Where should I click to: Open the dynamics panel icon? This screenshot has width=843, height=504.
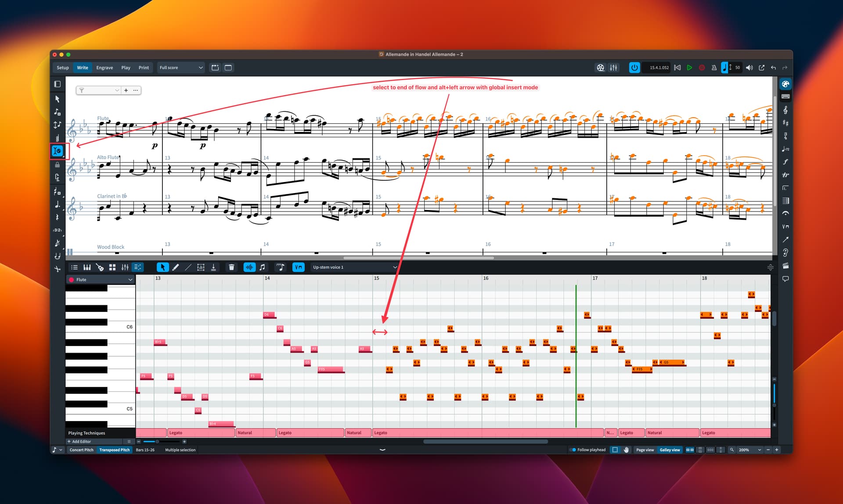(785, 162)
